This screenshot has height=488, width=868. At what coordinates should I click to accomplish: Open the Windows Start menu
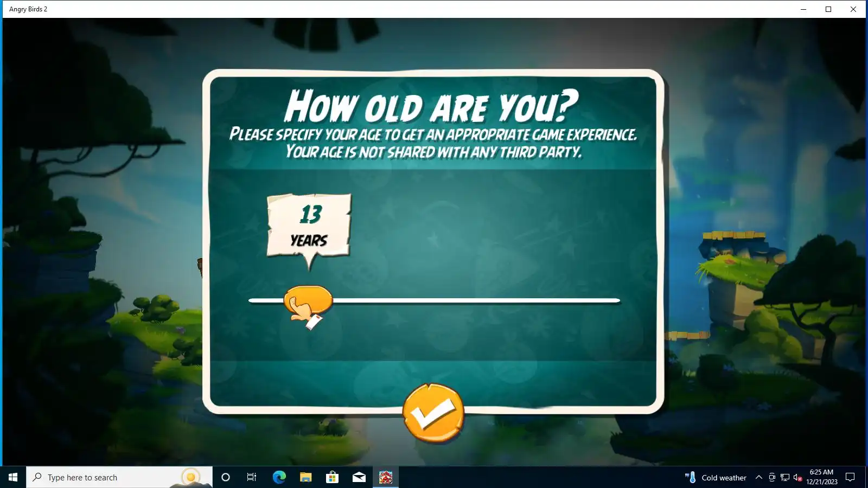(13, 477)
